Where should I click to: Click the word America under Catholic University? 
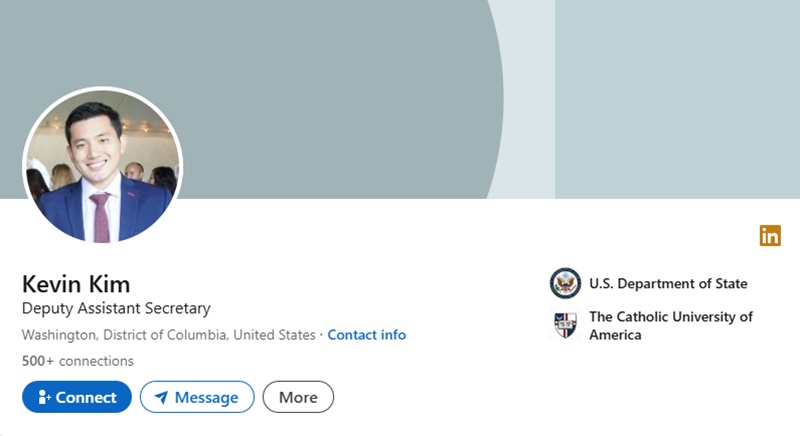click(615, 335)
